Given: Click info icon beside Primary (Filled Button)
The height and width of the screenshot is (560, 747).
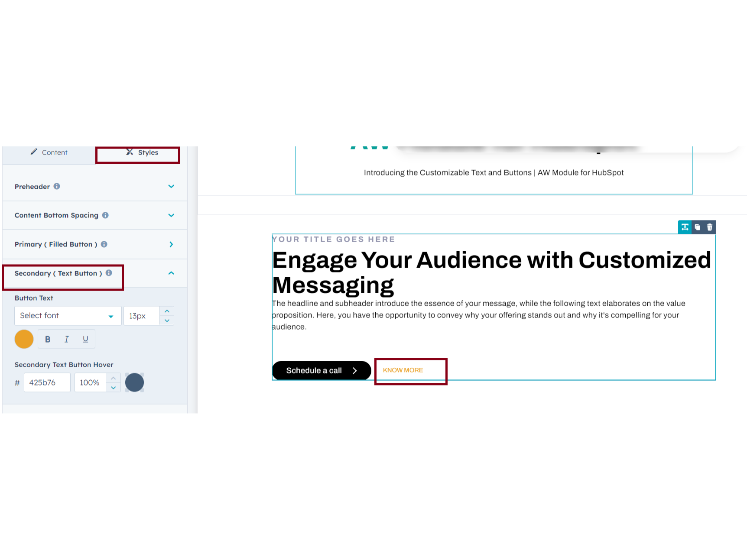Looking at the screenshot, I should (104, 244).
